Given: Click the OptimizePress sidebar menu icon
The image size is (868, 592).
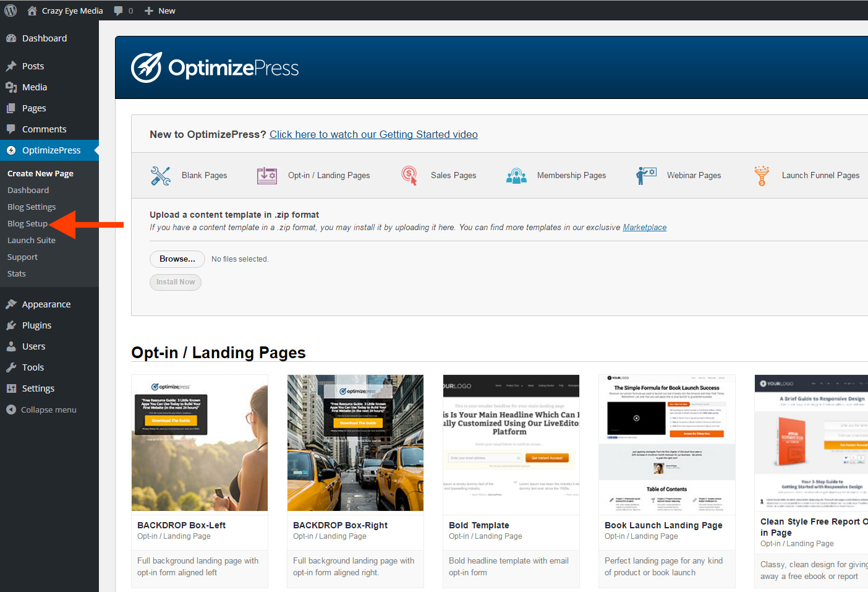Looking at the screenshot, I should (11, 150).
